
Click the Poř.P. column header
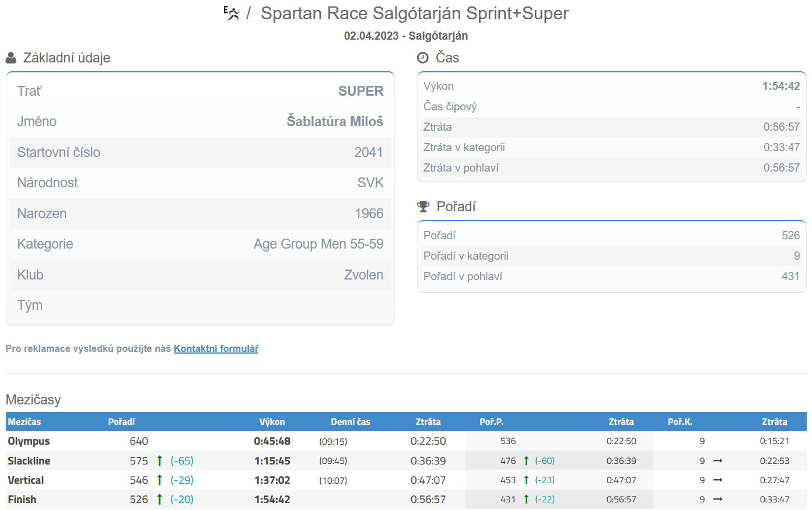click(492, 421)
